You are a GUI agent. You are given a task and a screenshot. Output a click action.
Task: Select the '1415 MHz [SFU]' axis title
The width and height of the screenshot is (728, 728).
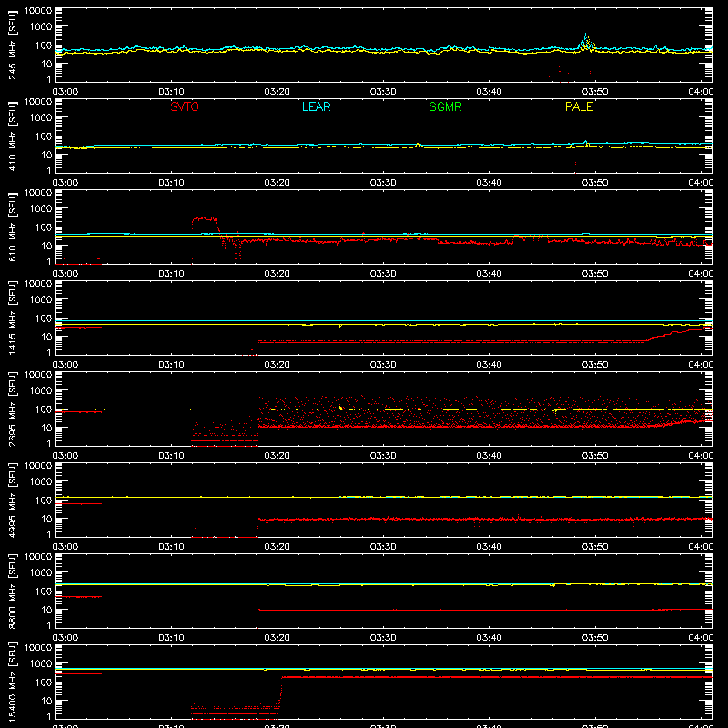point(13,318)
